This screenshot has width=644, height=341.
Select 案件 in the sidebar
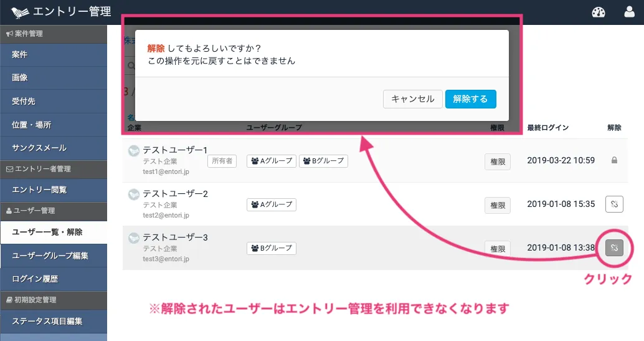pyautogui.click(x=54, y=55)
